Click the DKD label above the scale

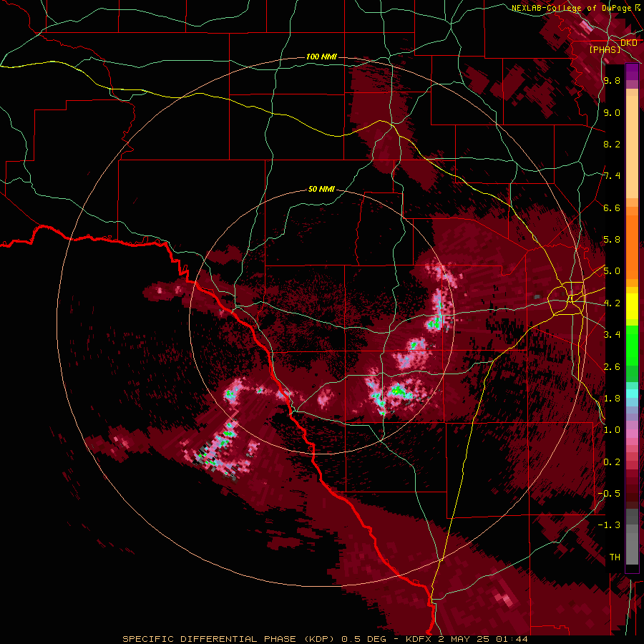click(x=629, y=43)
